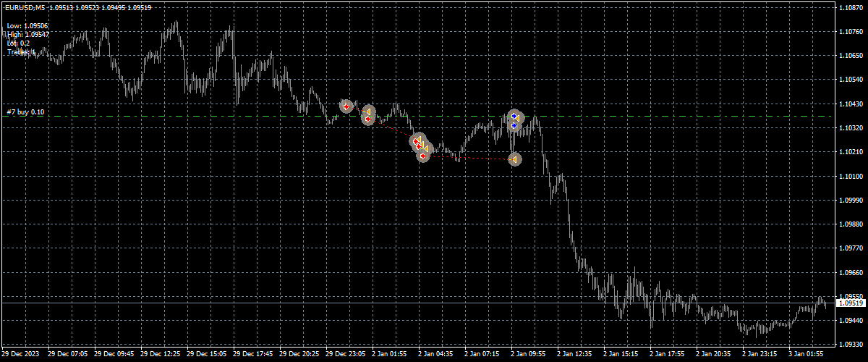Image resolution: width=868 pixels, height=362 pixels.
Task: Click the '29 Dec 12:25' time label
Action: 160,355
